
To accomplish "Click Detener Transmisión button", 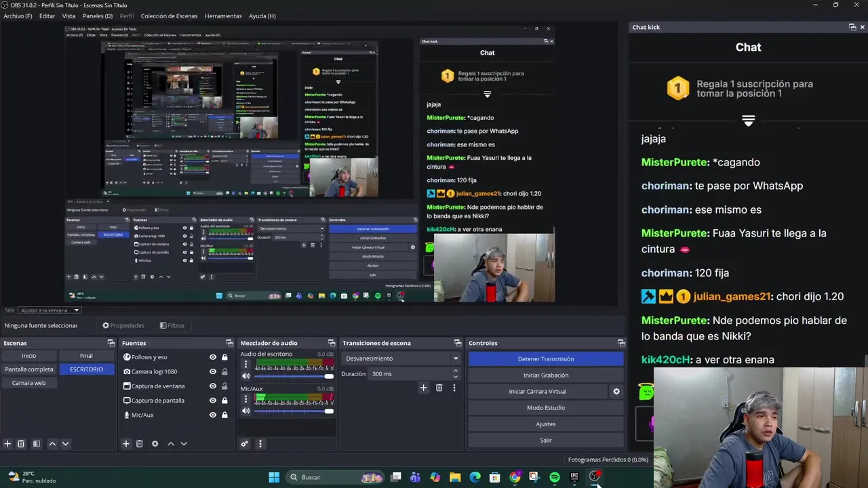I will (546, 359).
